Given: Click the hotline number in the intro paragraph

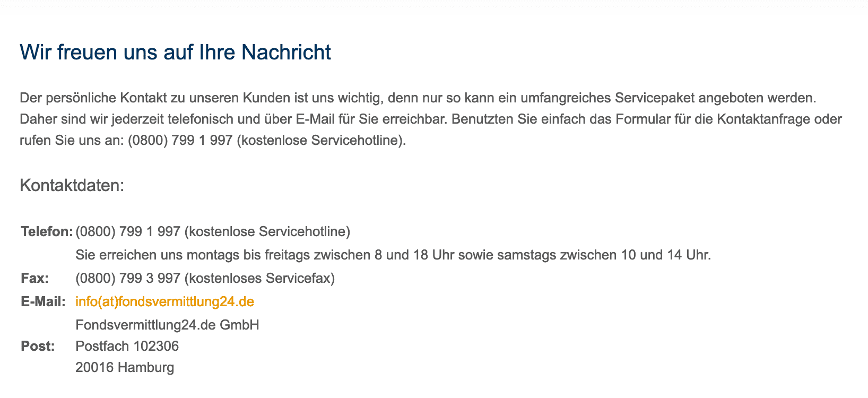Looking at the screenshot, I should 180,141.
